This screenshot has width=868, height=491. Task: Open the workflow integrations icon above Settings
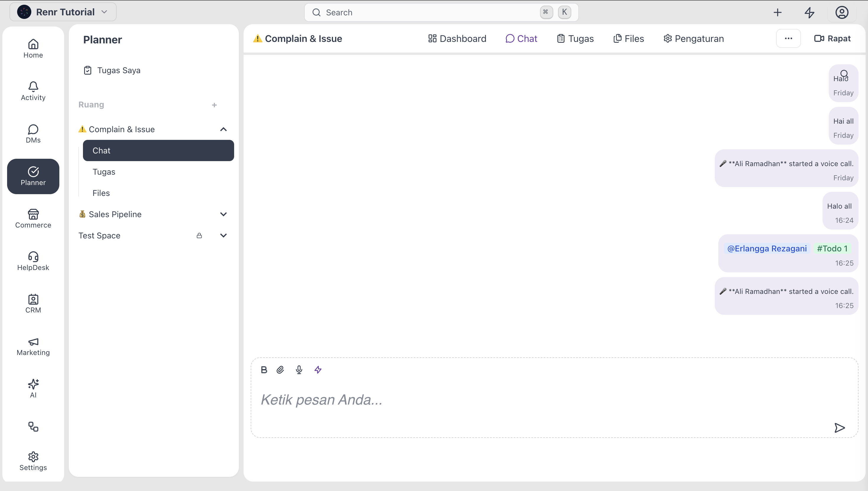tap(33, 427)
